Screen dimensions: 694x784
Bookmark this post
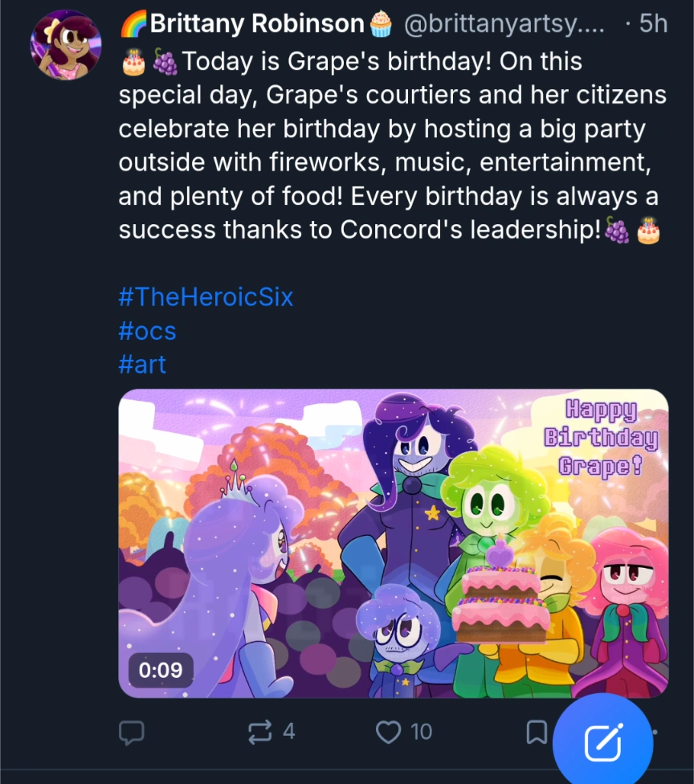(537, 732)
